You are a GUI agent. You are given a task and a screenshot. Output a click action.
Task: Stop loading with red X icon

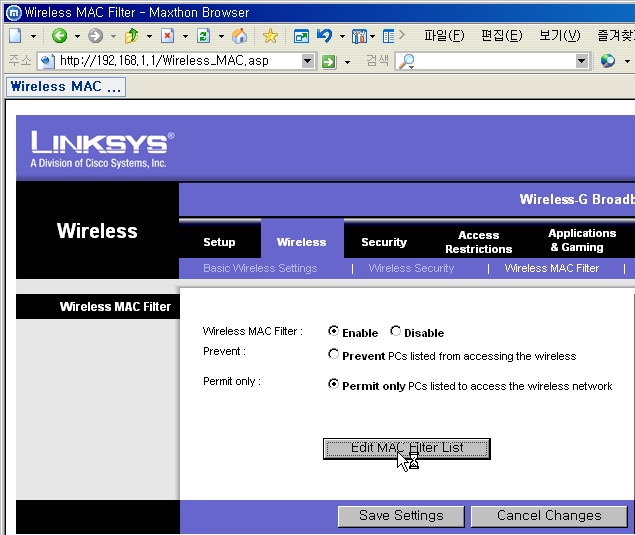coord(167,36)
